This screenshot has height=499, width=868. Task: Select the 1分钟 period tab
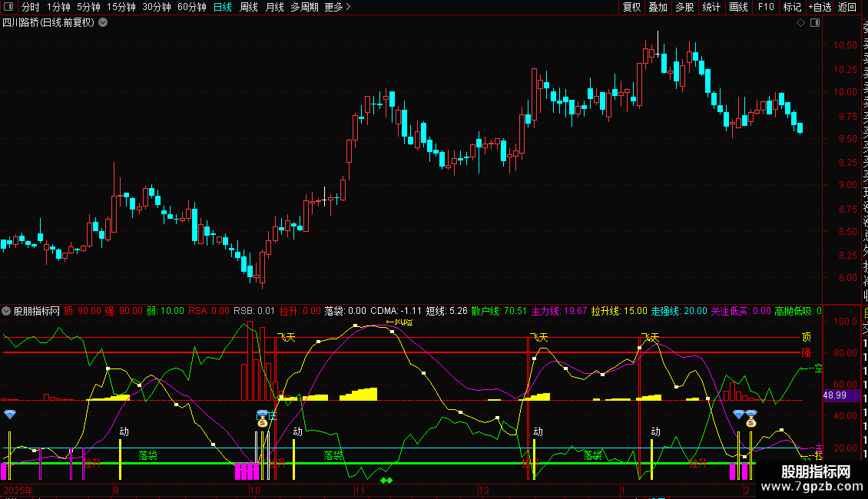[x=58, y=7]
